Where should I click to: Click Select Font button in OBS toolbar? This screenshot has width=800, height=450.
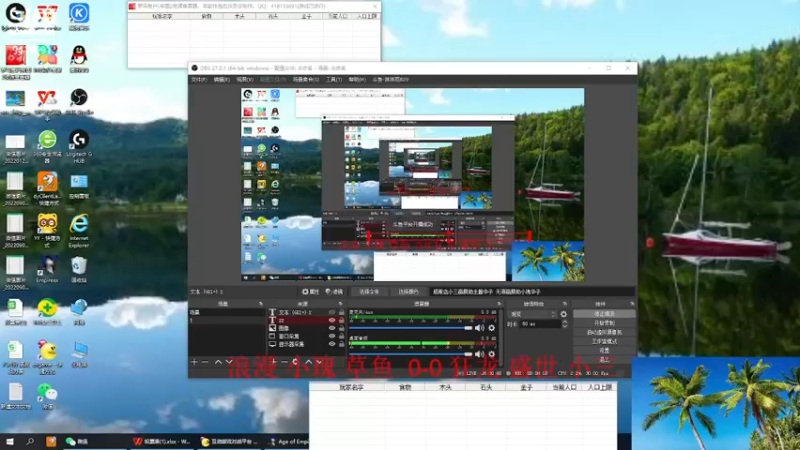[x=369, y=292]
